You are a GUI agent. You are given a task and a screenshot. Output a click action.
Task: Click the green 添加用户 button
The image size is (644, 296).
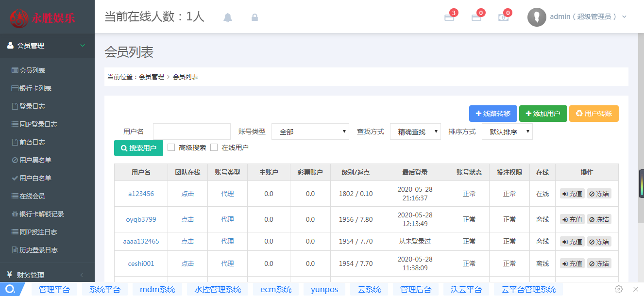543,114
